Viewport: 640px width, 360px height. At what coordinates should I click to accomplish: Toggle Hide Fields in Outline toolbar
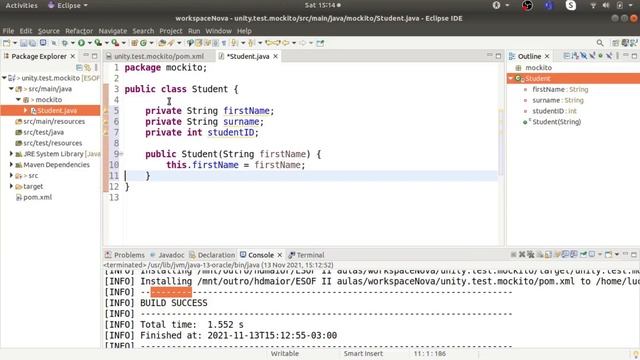coord(583,56)
